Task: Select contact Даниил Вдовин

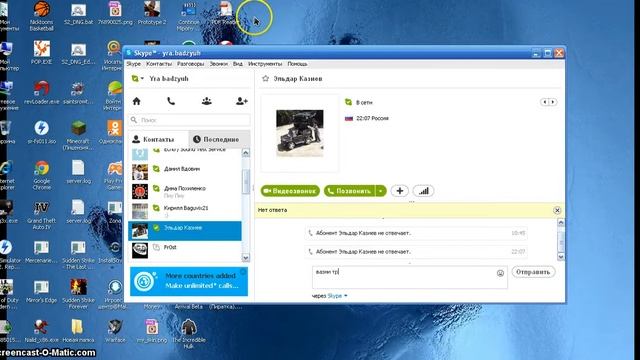Action: [x=185, y=172]
